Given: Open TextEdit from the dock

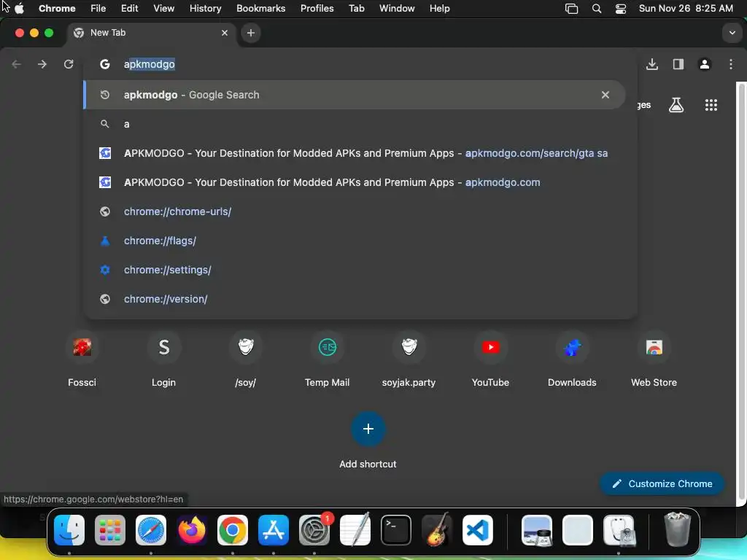Looking at the screenshot, I should pos(355,529).
